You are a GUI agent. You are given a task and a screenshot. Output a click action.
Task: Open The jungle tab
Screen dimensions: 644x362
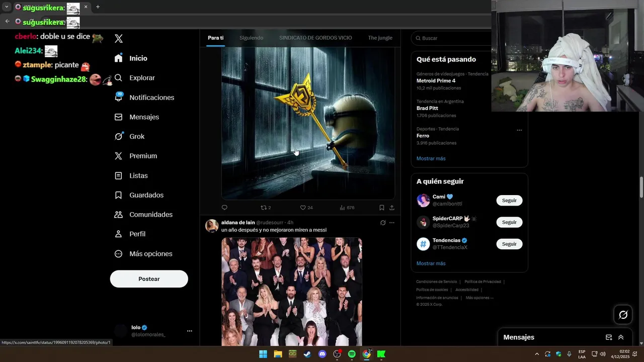[x=380, y=38]
